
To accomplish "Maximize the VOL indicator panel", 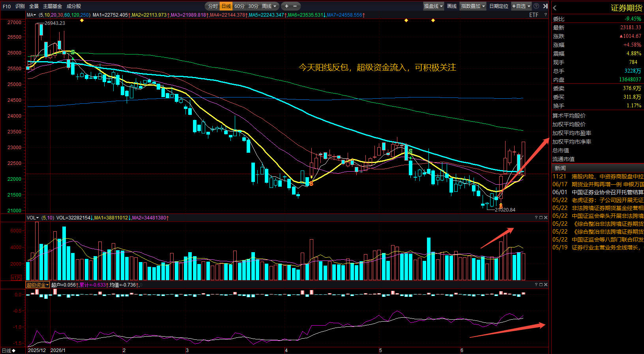I will coord(541,217).
